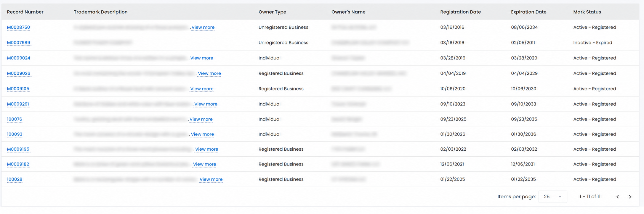Select the registration date 10/06/2020

pyautogui.click(x=453, y=89)
